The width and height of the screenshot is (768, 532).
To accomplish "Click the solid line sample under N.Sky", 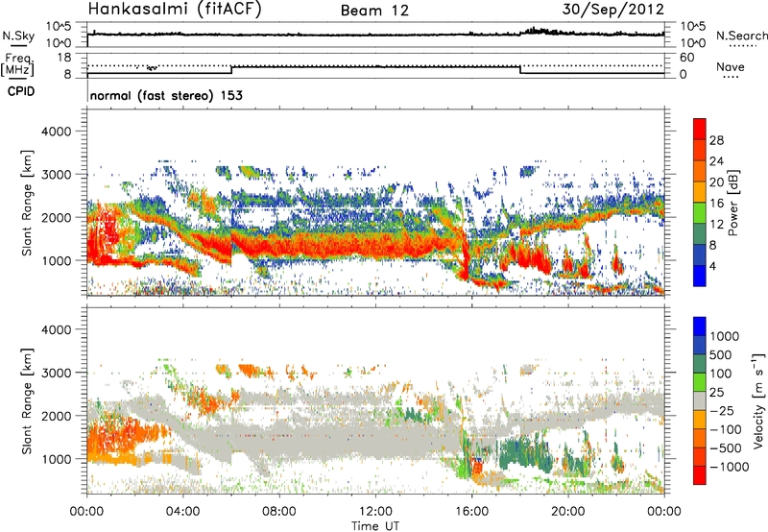I will point(18,46).
